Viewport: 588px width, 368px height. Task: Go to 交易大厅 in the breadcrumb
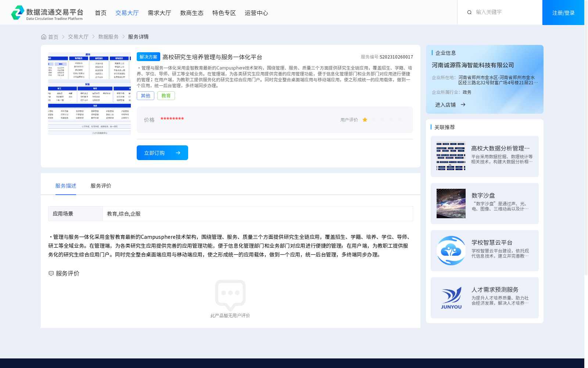[x=78, y=37]
